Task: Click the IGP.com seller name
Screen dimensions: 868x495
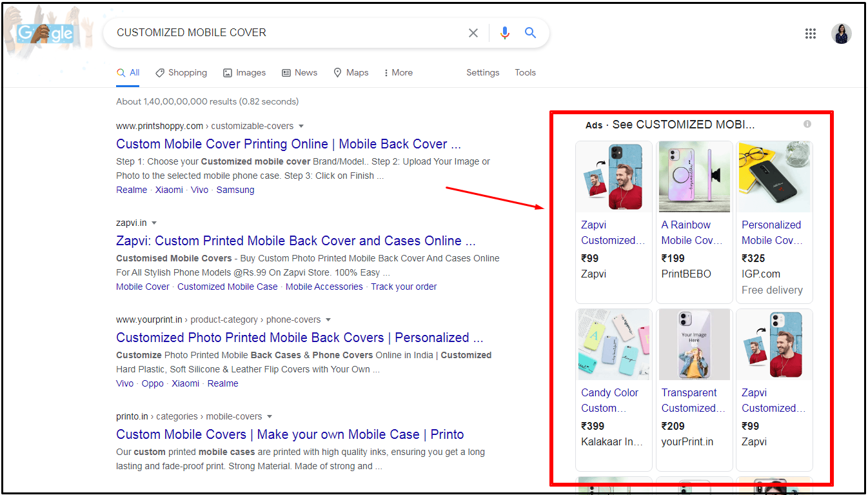Action: (x=761, y=274)
